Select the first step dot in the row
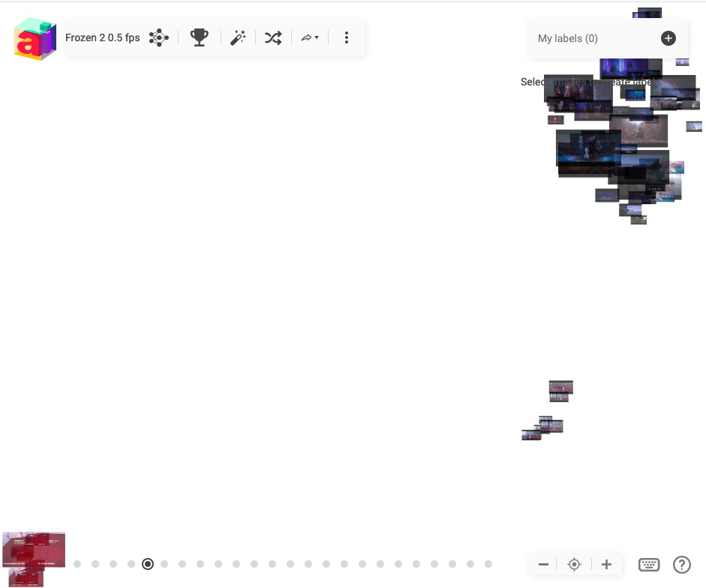 [x=77, y=564]
